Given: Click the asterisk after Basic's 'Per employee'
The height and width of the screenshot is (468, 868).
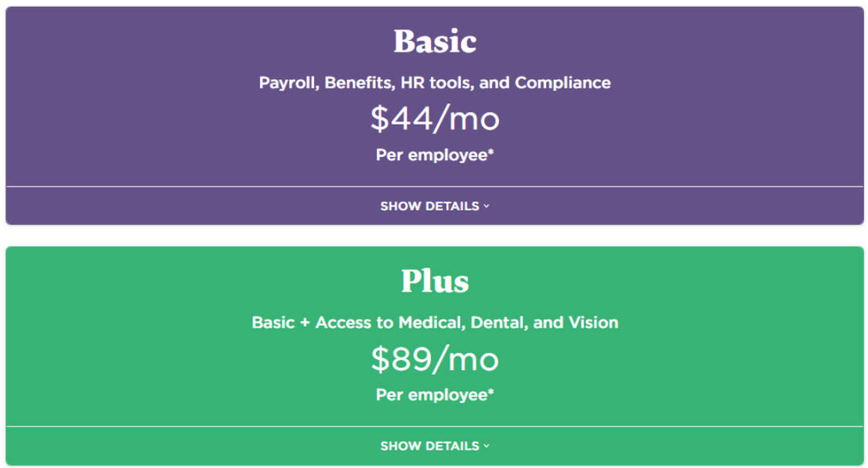Looking at the screenshot, I should tap(491, 153).
